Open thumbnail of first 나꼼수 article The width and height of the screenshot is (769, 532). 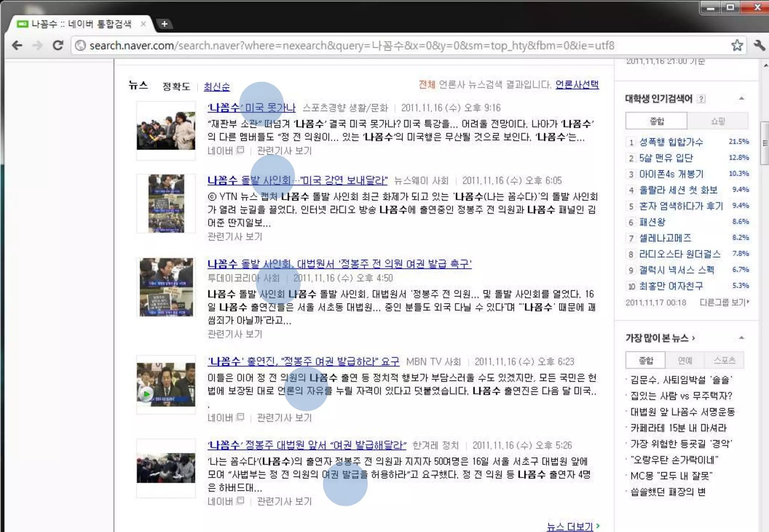[x=166, y=131]
